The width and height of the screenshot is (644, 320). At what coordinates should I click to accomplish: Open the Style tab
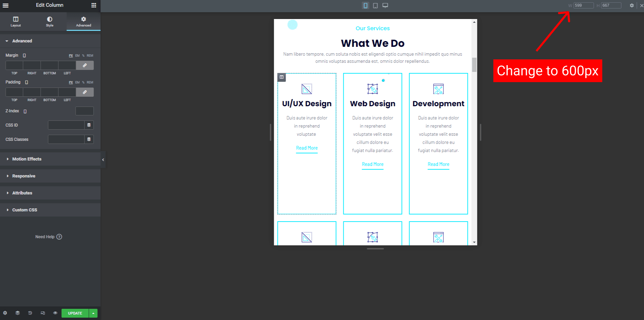[50, 22]
